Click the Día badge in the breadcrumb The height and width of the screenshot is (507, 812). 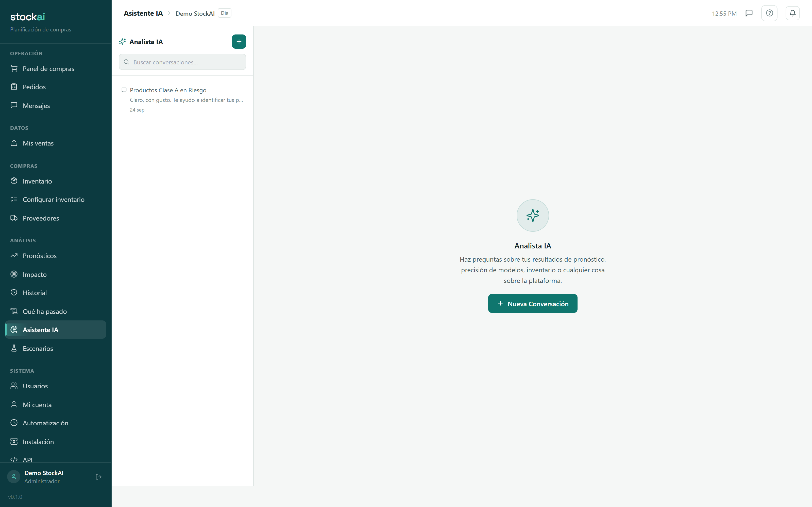coord(225,13)
